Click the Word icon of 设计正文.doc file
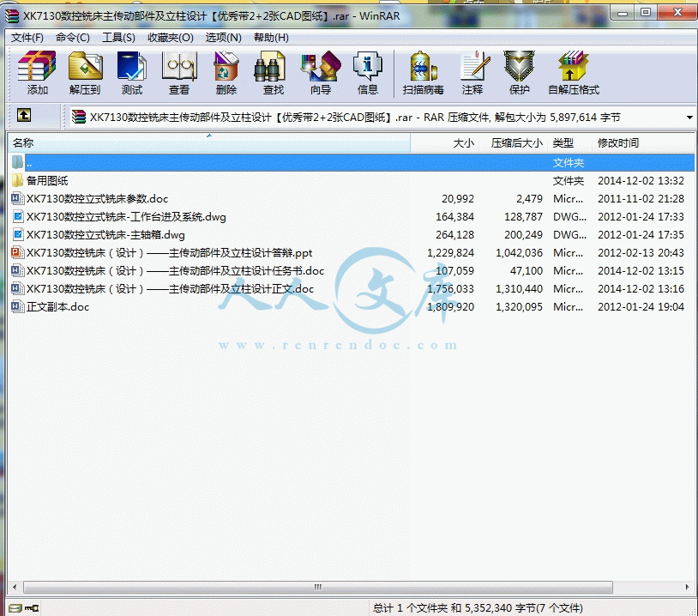The width and height of the screenshot is (698, 616). 17,288
